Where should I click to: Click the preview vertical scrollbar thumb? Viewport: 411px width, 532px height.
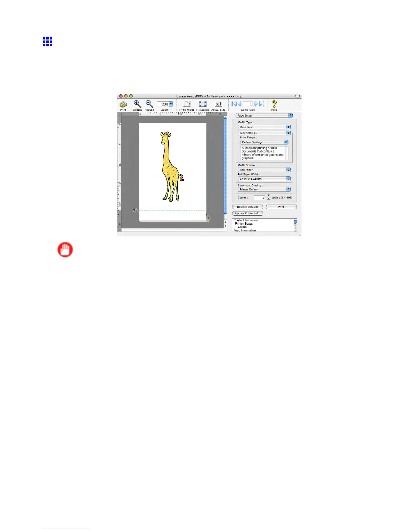tap(225, 166)
